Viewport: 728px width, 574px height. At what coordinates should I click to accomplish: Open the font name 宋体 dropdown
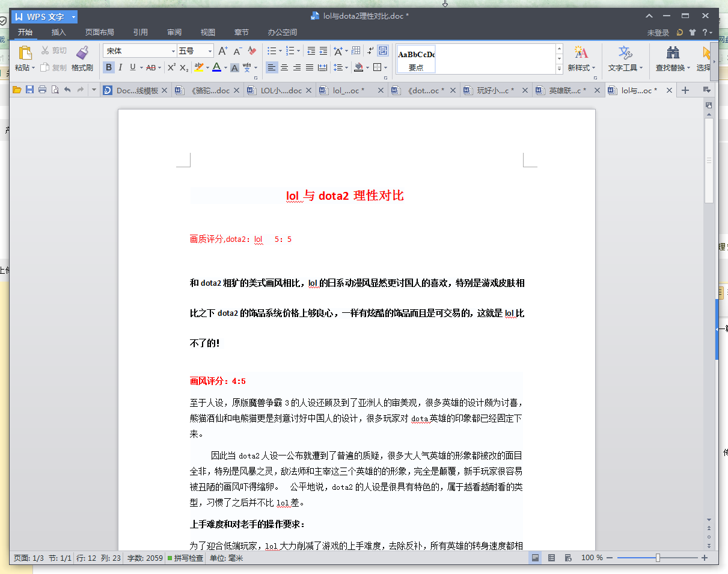pyautogui.click(x=174, y=51)
